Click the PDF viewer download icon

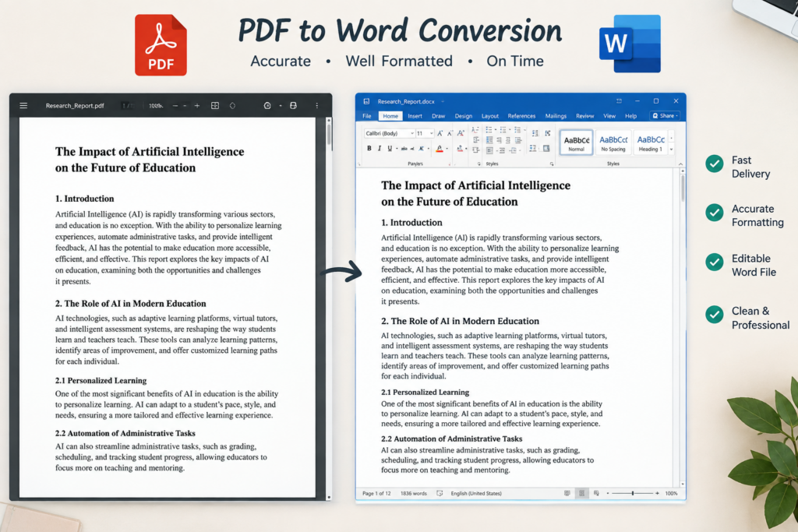pyautogui.click(x=267, y=105)
